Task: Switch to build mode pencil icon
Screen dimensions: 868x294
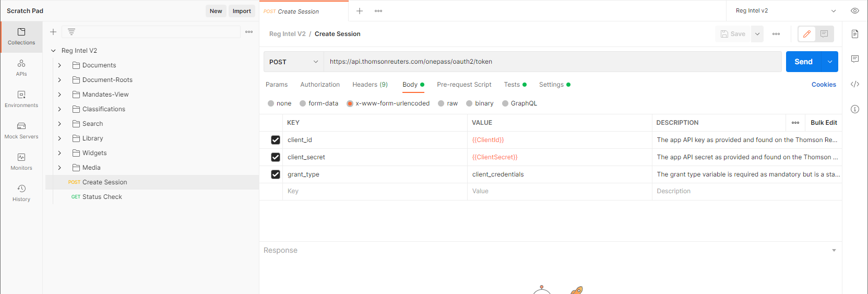Action: 807,34
